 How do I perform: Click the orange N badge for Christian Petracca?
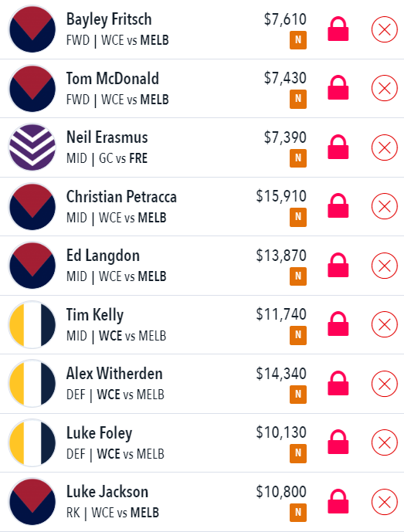tap(298, 217)
